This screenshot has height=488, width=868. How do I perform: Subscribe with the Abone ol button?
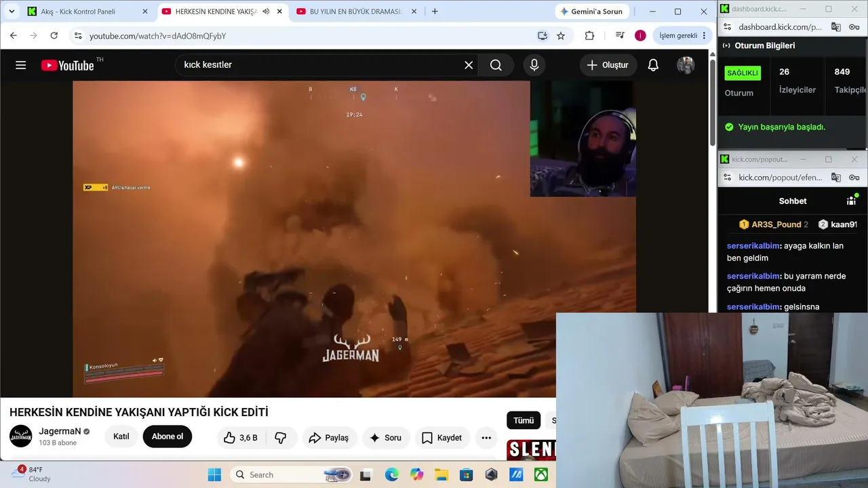point(167,436)
